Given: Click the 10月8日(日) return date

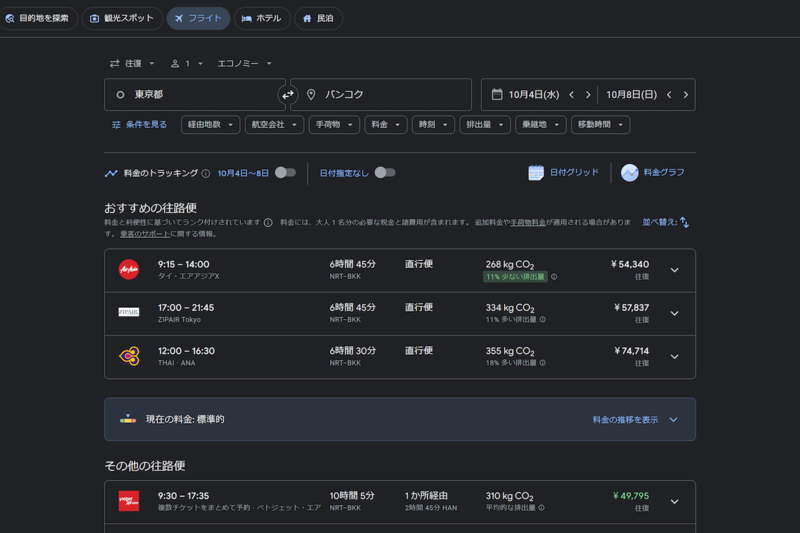Looking at the screenshot, I should (x=632, y=95).
